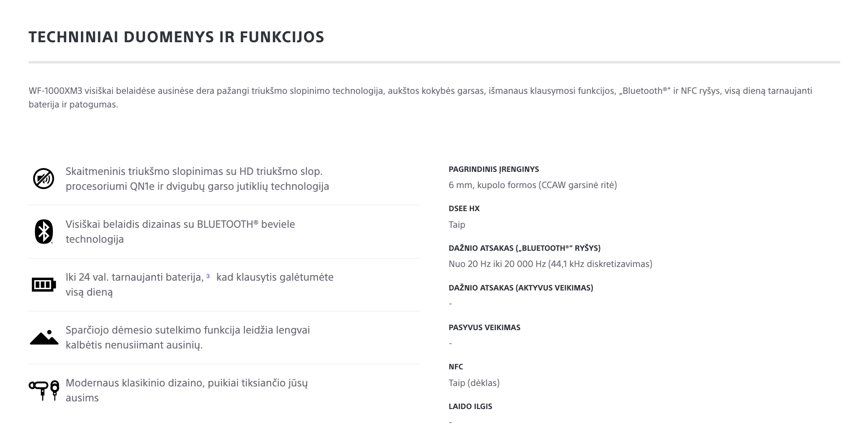Click the BLUETOOTH wireless design feature text

pyautogui.click(x=180, y=232)
